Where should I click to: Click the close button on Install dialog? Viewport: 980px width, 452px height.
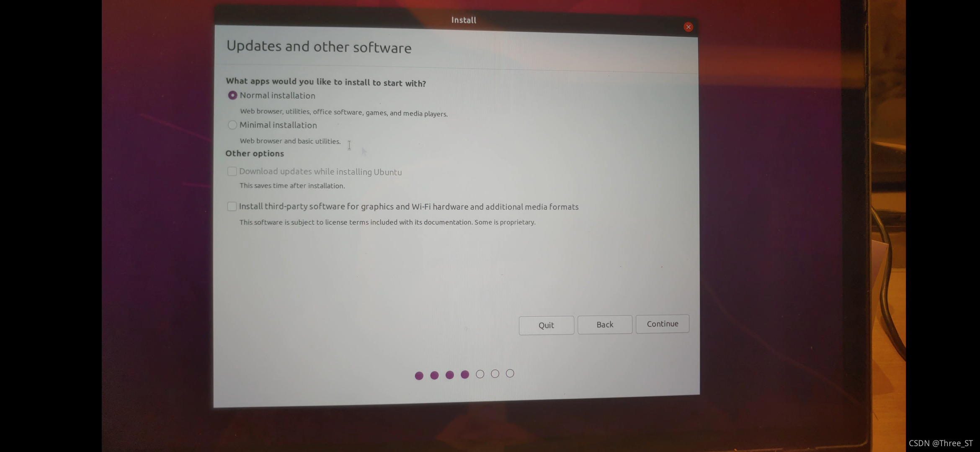point(688,26)
